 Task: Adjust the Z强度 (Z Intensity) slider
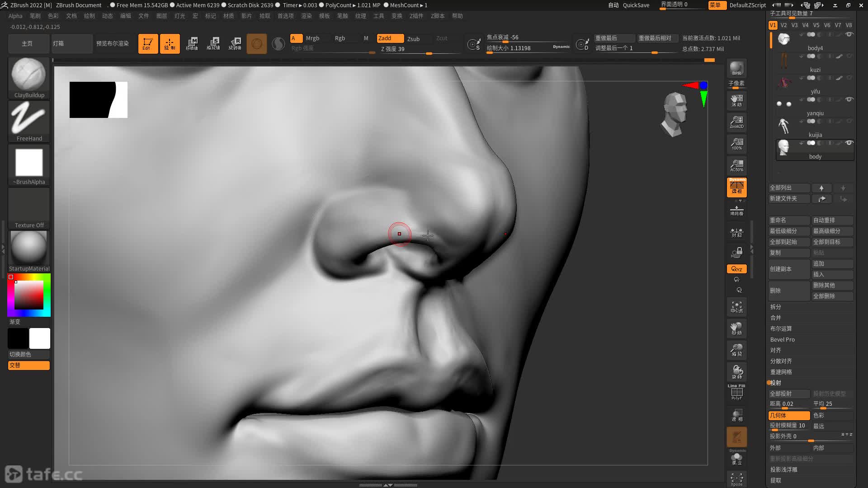[x=421, y=49]
